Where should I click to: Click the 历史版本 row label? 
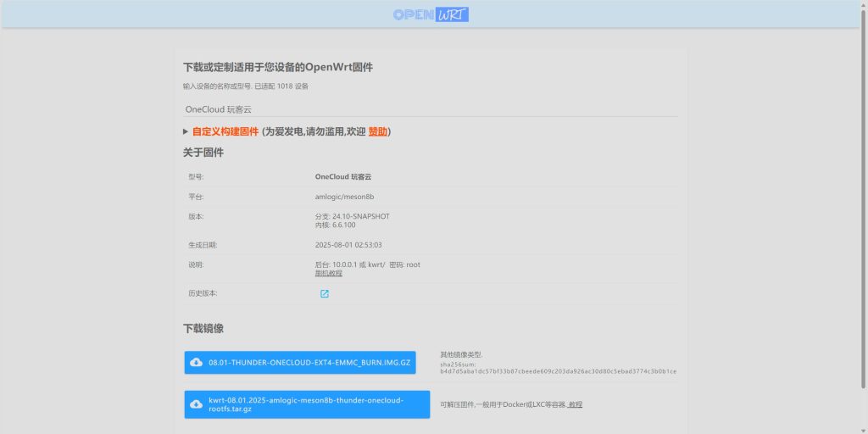(x=203, y=293)
